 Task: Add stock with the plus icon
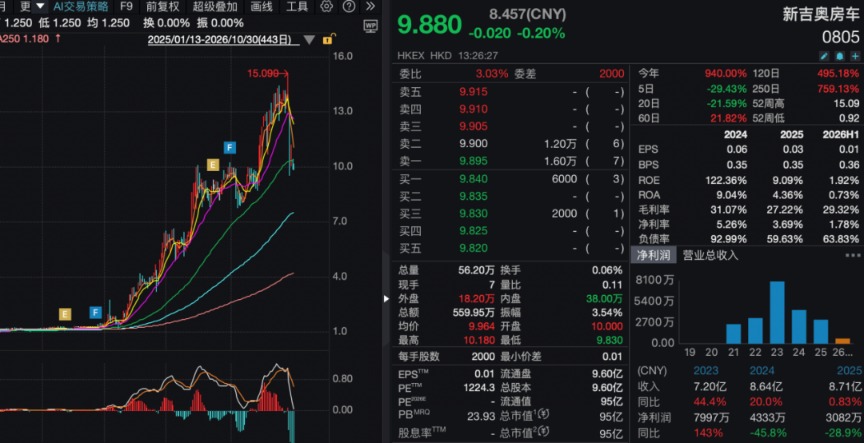(855, 56)
